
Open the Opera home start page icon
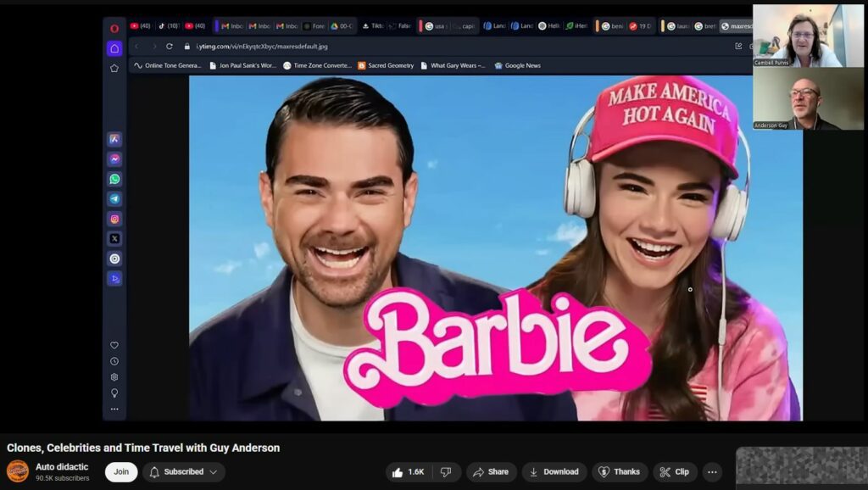114,48
